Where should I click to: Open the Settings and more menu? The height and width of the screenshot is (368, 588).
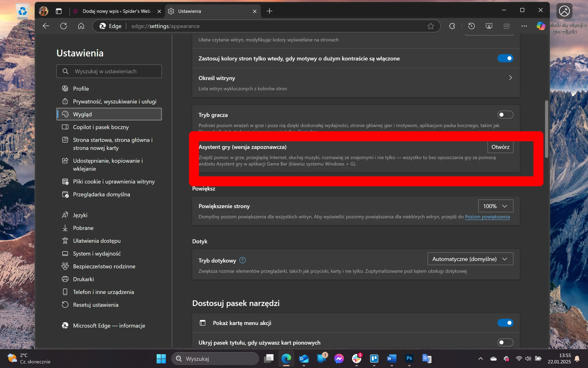(x=524, y=26)
